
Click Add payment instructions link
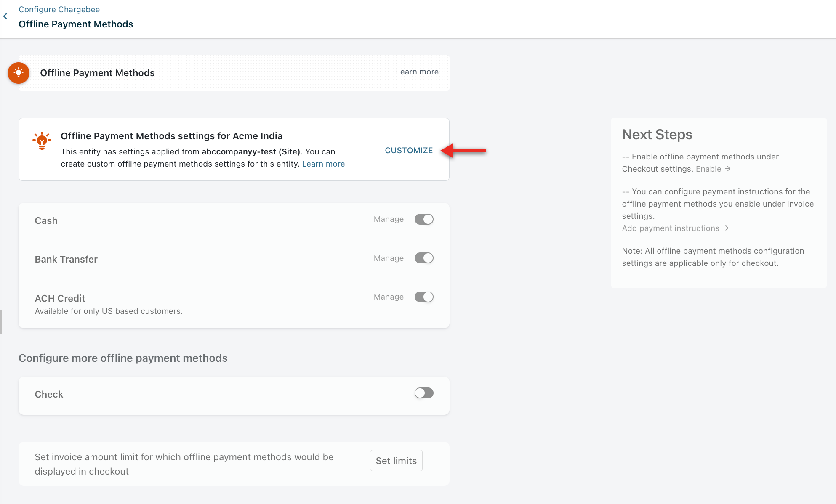coord(671,228)
